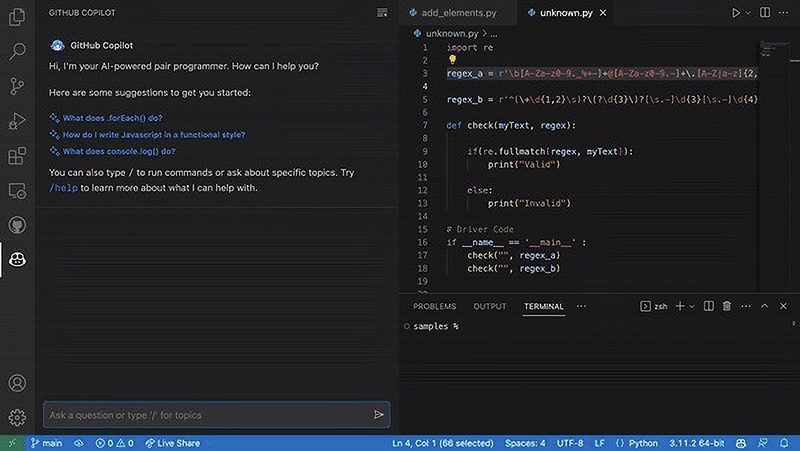This screenshot has width=800, height=451.
Task: Change end of line sequence LF
Action: pyautogui.click(x=599, y=443)
